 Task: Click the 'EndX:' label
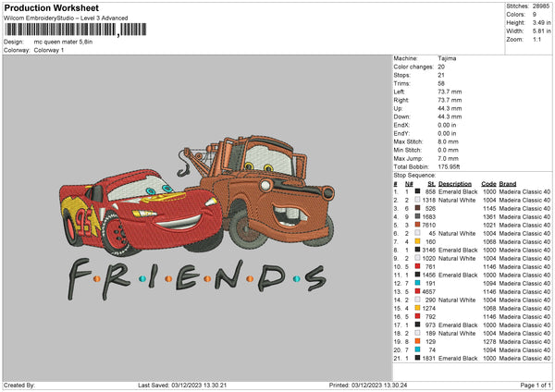[x=401, y=125]
